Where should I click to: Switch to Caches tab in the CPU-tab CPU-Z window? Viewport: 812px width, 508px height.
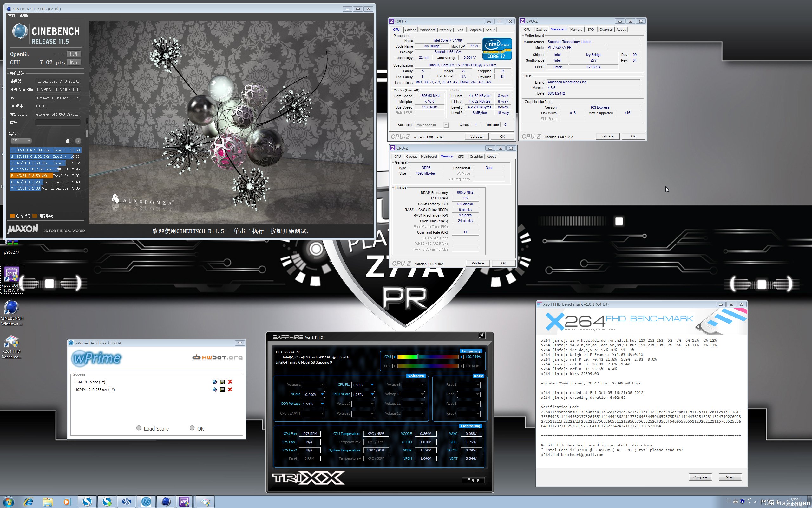[x=410, y=30]
